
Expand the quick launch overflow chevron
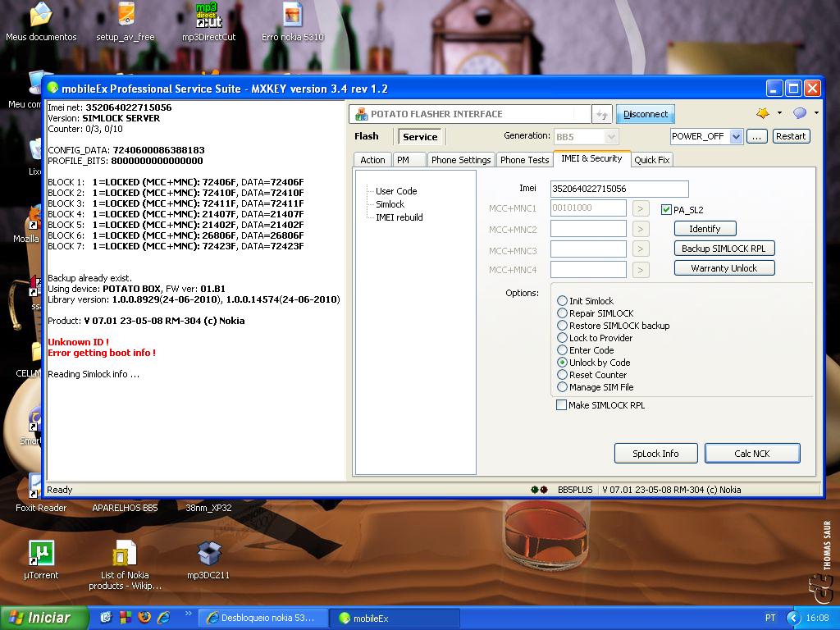(x=188, y=614)
